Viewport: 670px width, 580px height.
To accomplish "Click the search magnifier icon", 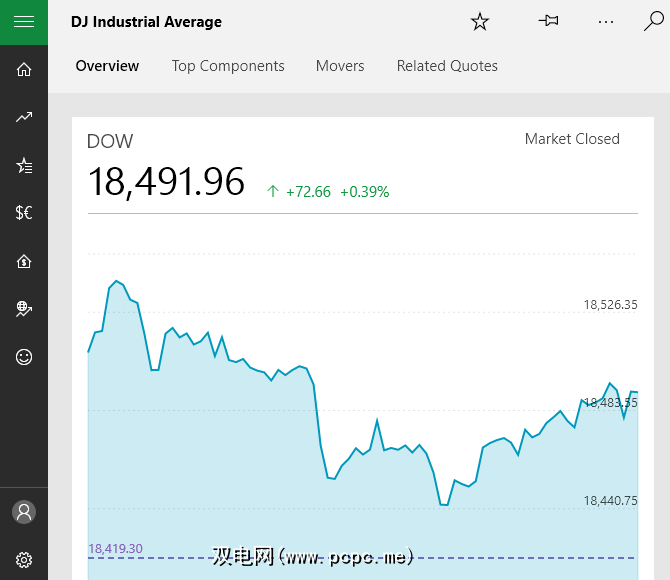I will (653, 21).
